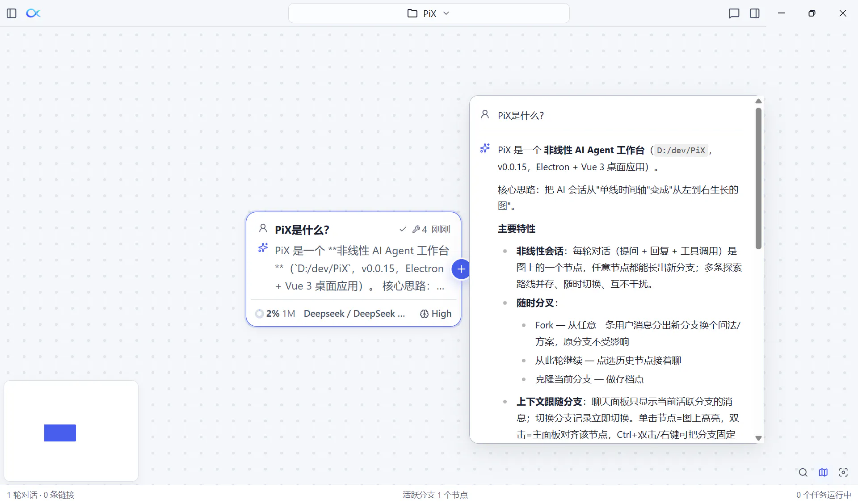The height and width of the screenshot is (504, 858).
Task: Select the node title 'PiX是什么?'
Action: [302, 230]
